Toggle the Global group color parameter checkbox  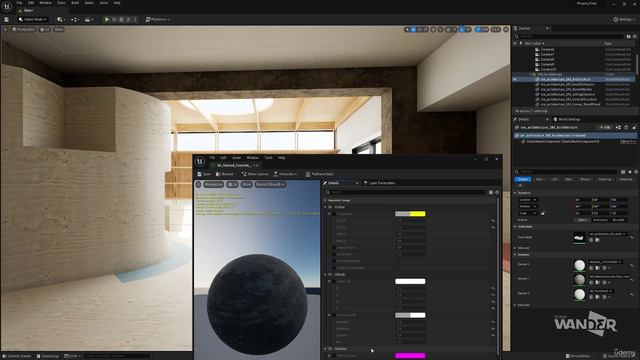(x=334, y=214)
